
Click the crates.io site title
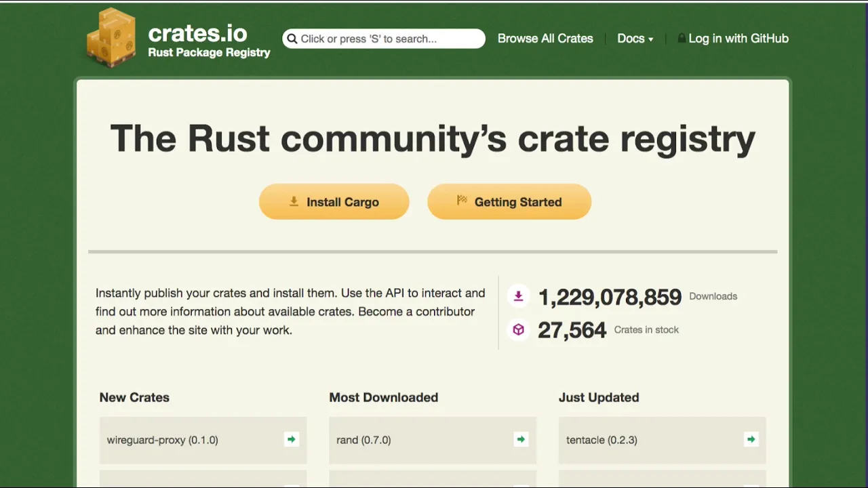(197, 33)
